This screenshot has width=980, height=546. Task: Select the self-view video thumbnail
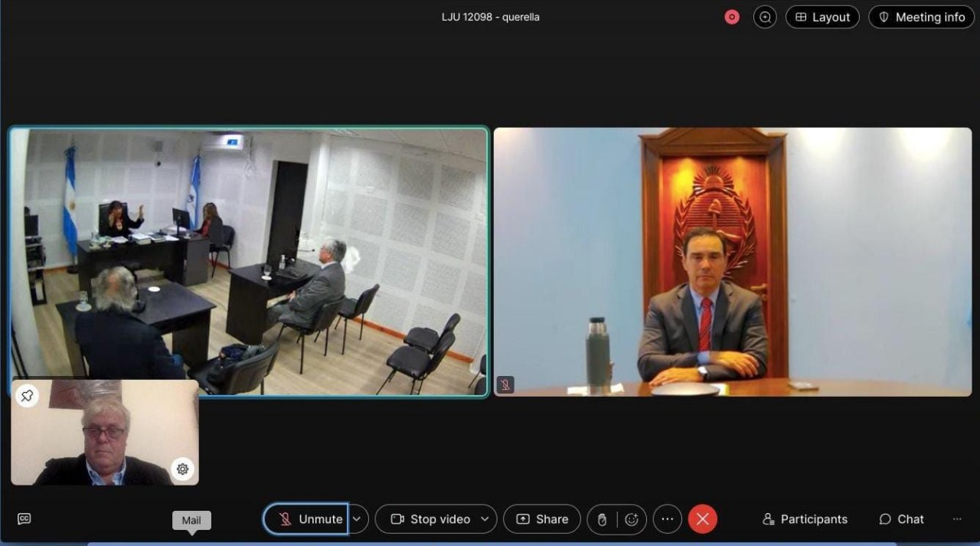(105, 433)
